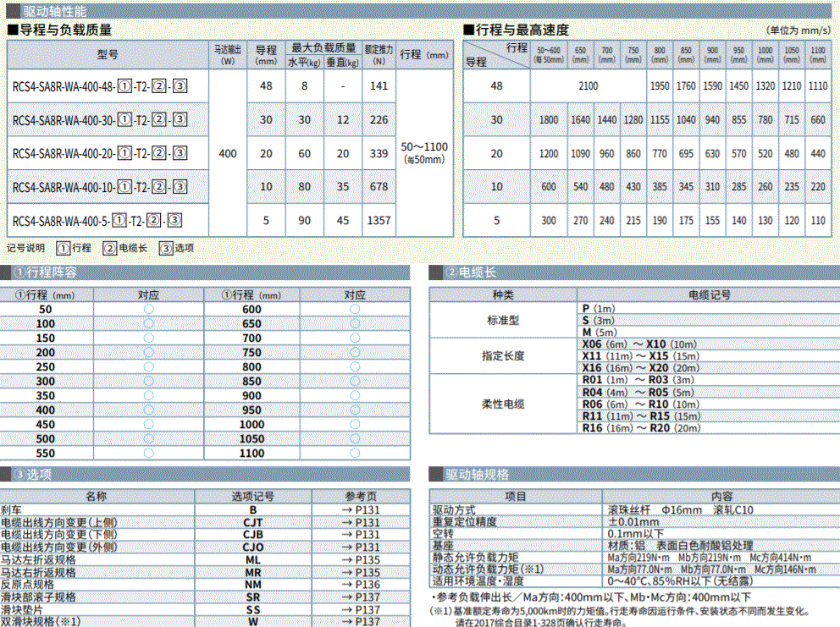Click the RCS4-SA8R-WA-400-5 model number
Screen dimensions: 840x627
[x=97, y=221]
